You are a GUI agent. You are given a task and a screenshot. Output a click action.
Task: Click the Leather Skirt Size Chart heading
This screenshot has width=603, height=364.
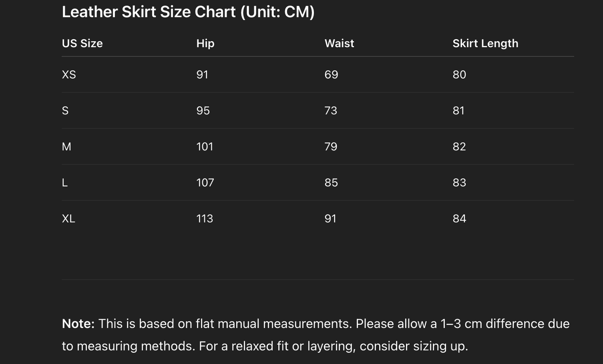[x=188, y=12]
